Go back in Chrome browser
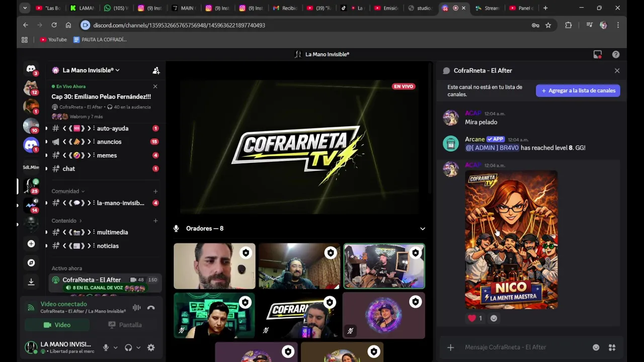The height and width of the screenshot is (362, 644). point(26,25)
